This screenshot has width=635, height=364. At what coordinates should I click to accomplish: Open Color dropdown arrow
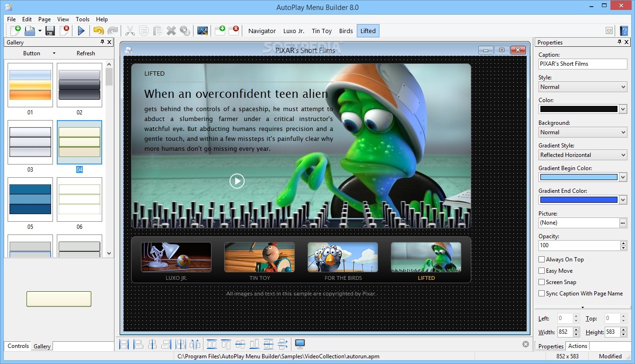[x=623, y=109]
